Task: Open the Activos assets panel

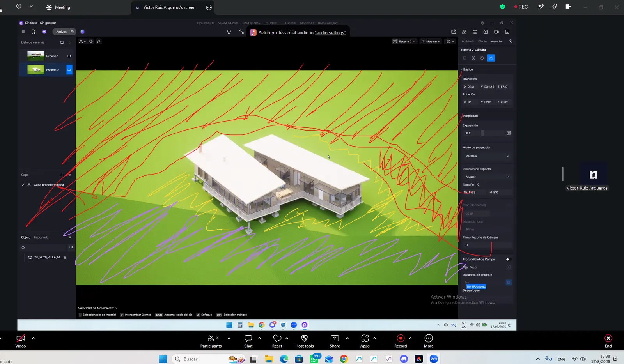Action: pos(65,32)
